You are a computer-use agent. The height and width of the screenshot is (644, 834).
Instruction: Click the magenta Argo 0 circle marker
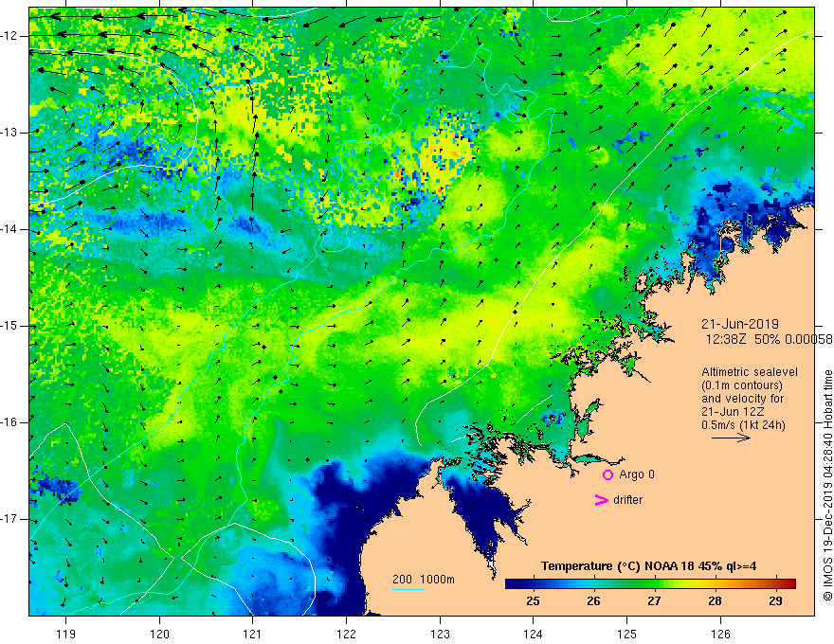pyautogui.click(x=607, y=474)
